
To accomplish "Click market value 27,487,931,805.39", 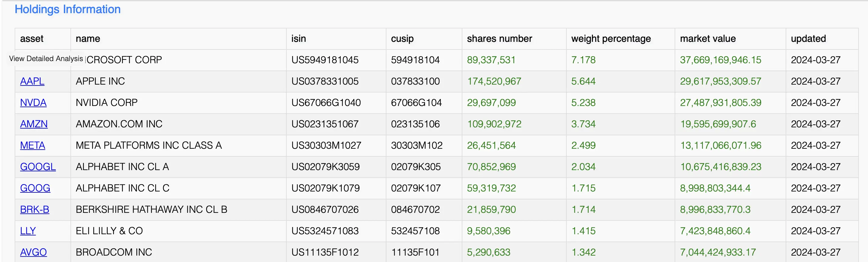I will pos(720,103).
